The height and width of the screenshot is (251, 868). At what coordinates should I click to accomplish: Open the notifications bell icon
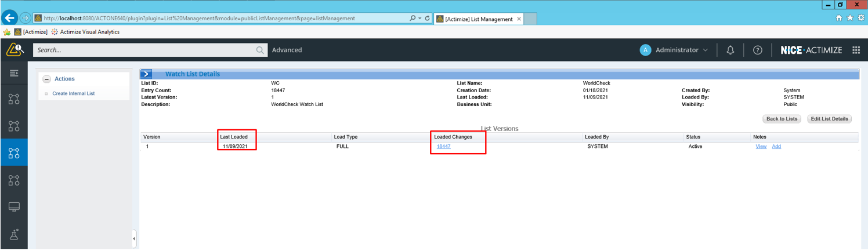click(x=730, y=50)
